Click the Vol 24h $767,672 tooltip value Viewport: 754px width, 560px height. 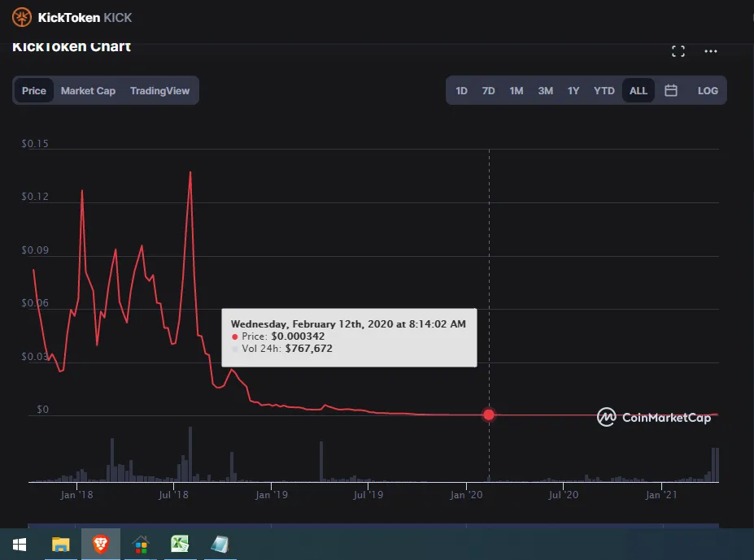tap(309, 349)
